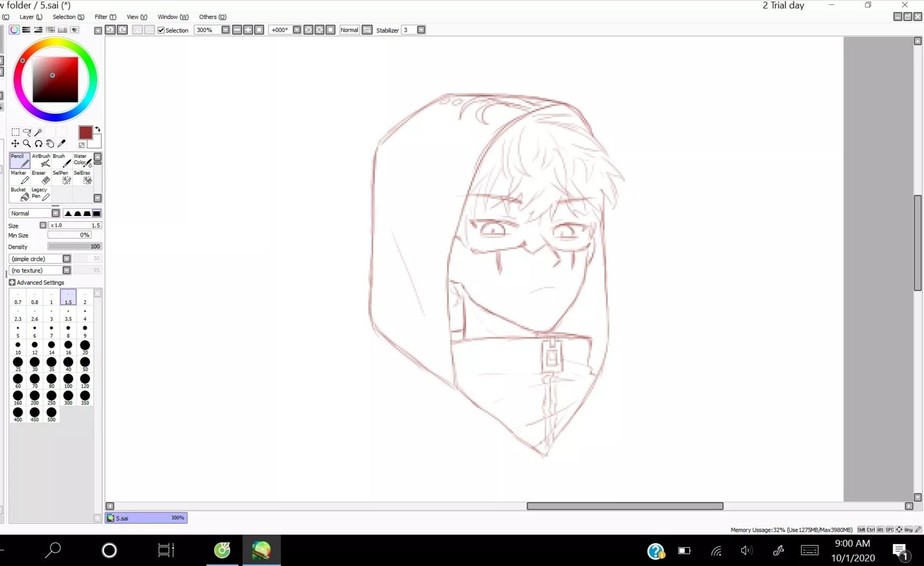Open the Others menu
This screenshot has height=566, width=924.
point(212,17)
